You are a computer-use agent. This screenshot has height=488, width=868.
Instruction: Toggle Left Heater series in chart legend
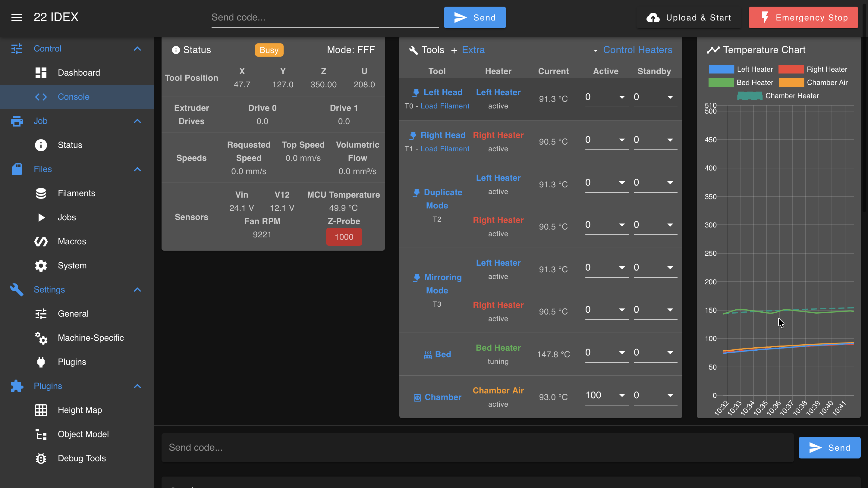(x=741, y=69)
